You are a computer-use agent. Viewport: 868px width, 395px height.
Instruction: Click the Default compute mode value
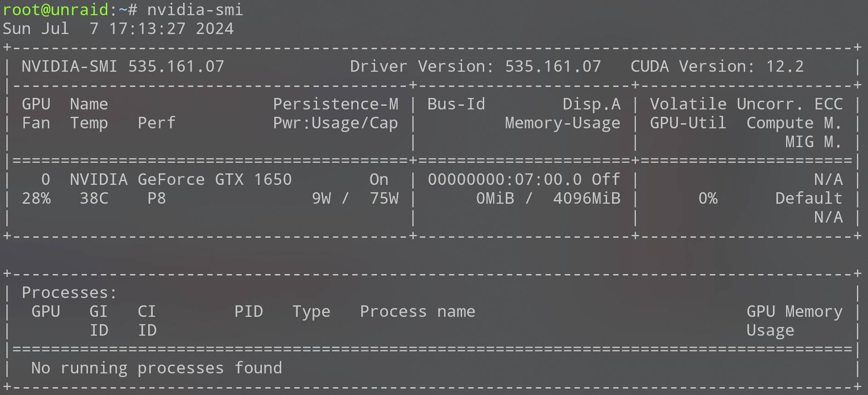point(808,198)
